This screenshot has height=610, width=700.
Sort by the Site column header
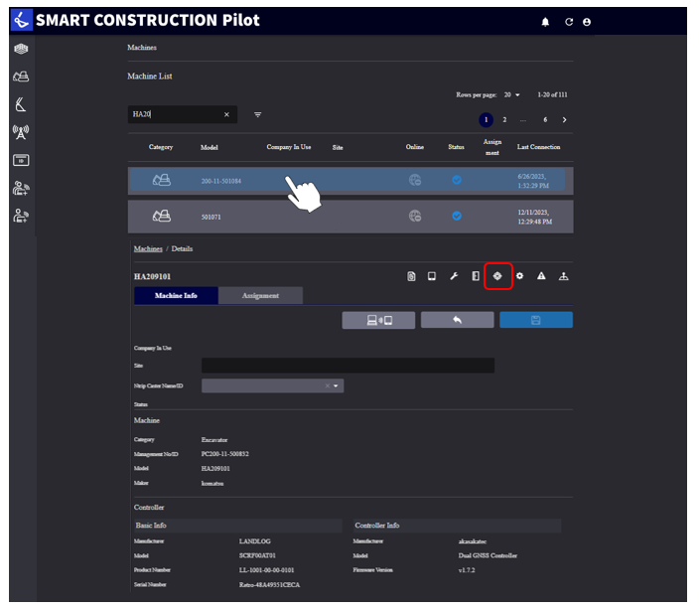click(338, 147)
